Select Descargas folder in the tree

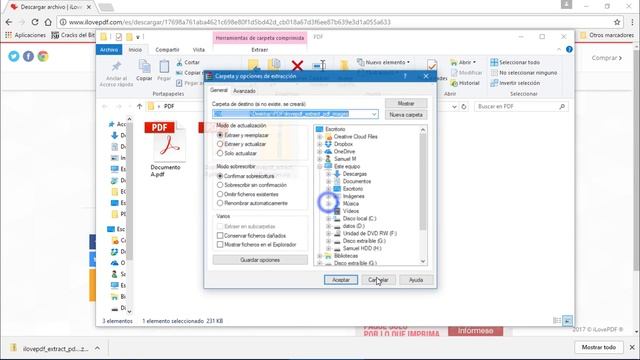[x=354, y=174]
